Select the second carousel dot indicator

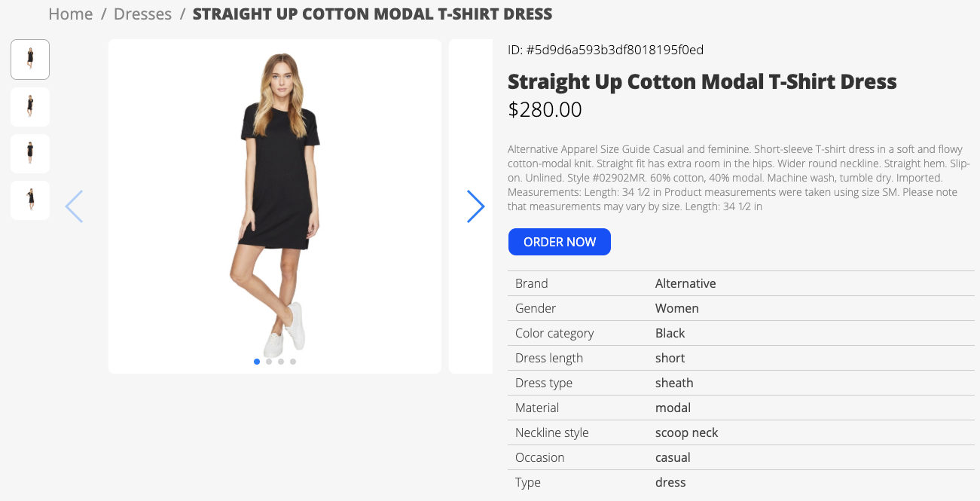269,362
